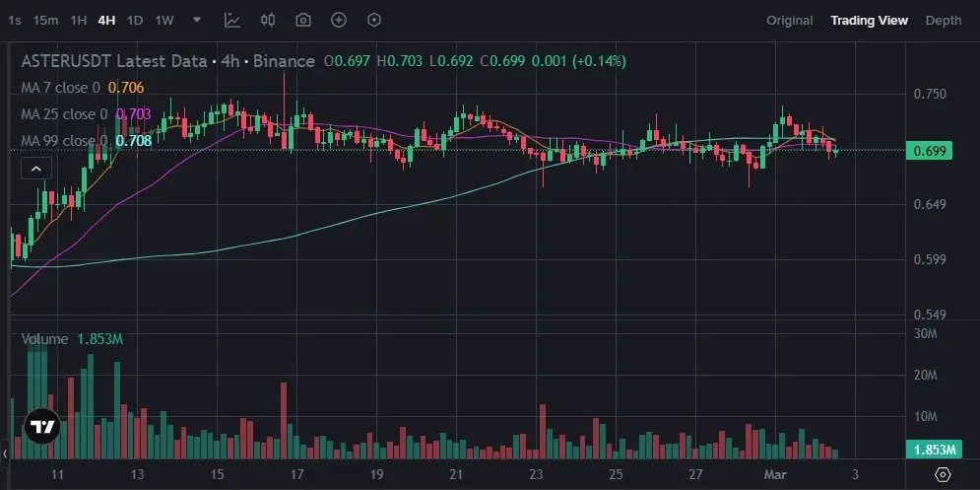Open price scale settings gear icon
The width and height of the screenshot is (980, 490).
pos(944,473)
